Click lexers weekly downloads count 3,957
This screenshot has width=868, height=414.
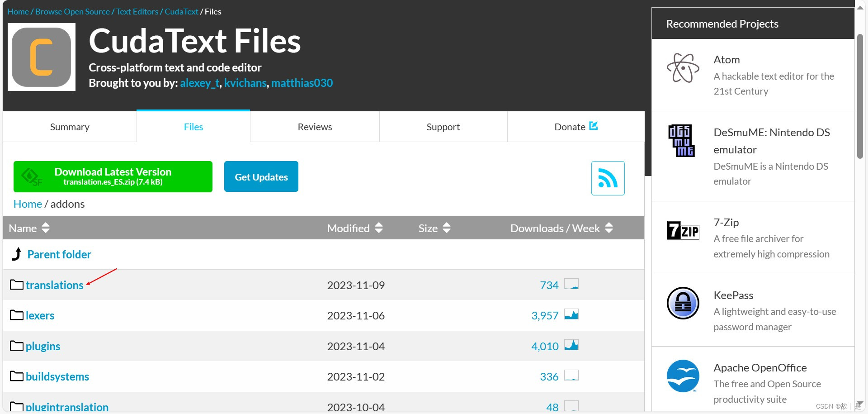[x=545, y=315]
